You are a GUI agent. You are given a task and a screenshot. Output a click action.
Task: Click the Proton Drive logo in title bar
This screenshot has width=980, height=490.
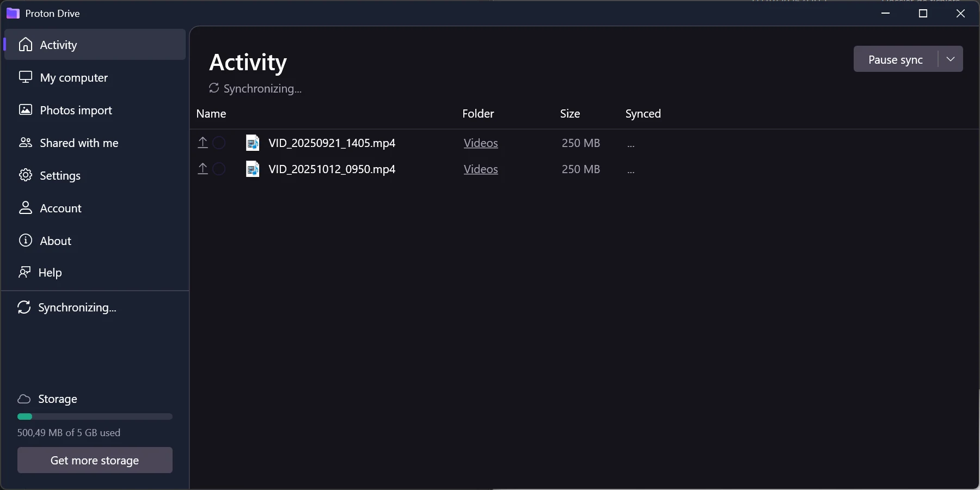point(13,13)
